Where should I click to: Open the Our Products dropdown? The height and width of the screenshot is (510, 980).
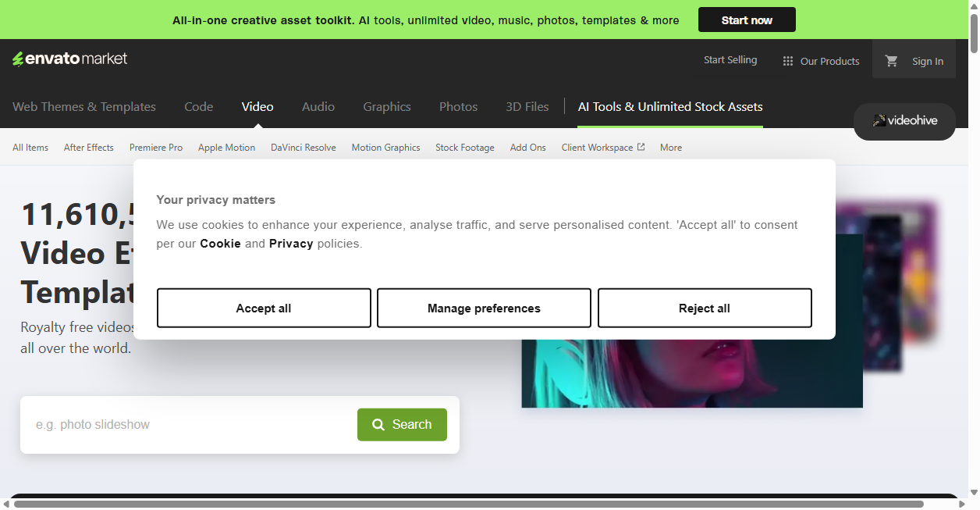(x=821, y=61)
